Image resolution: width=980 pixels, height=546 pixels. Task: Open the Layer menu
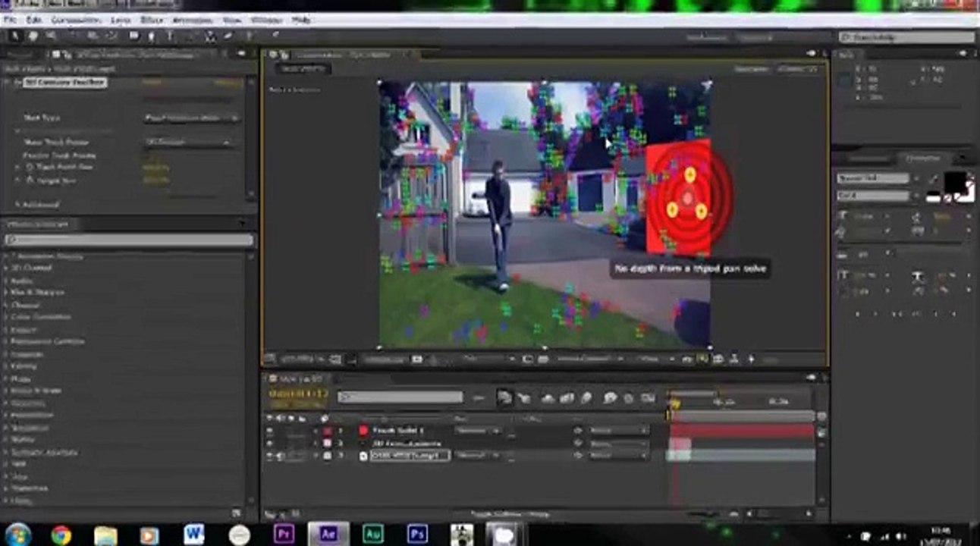(121, 20)
